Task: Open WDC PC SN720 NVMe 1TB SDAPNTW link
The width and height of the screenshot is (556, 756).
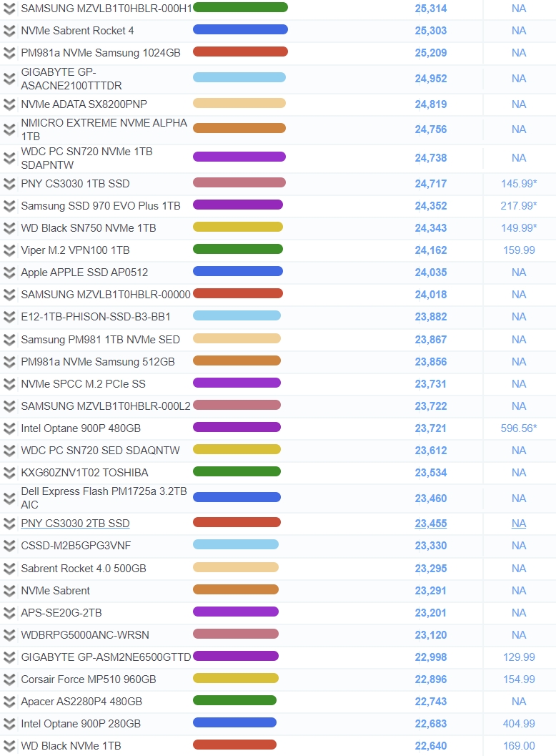Action: click(x=86, y=158)
